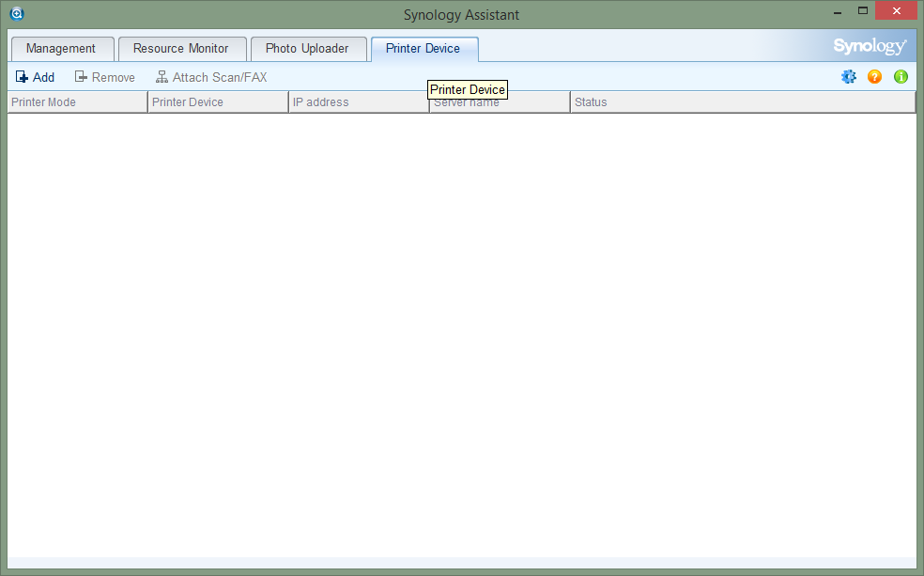Screen dimensions: 924x576
Task: Switch to the Management tab
Action: (62, 49)
